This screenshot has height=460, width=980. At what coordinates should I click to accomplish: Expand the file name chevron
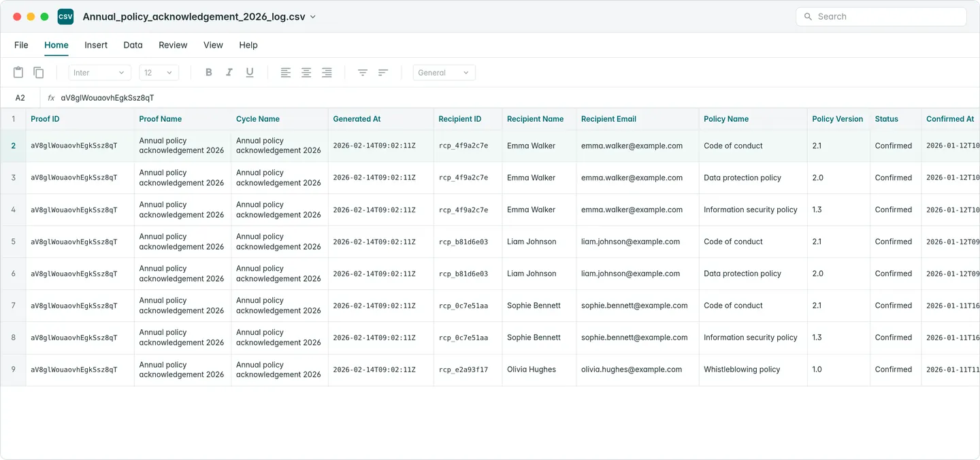[x=313, y=17]
